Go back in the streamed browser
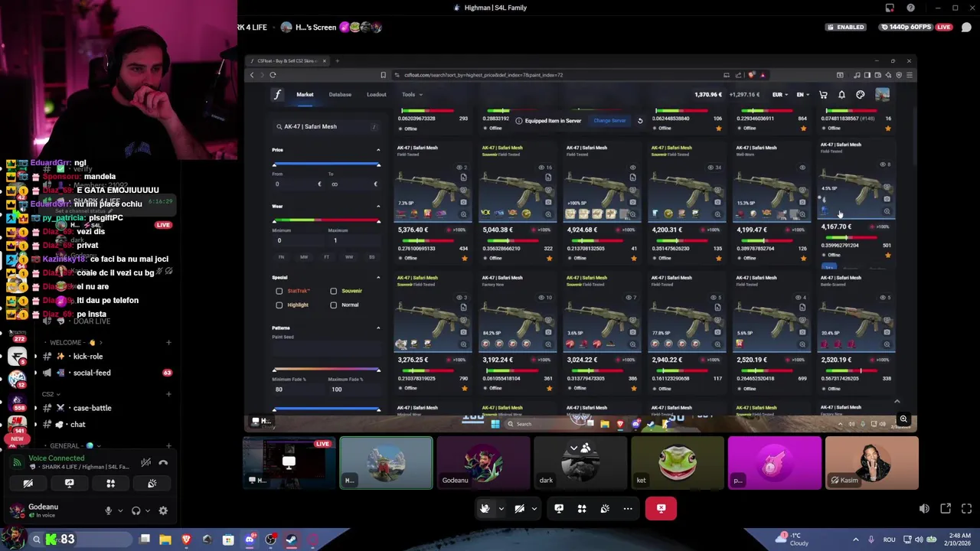The width and height of the screenshot is (980, 551). [252, 75]
